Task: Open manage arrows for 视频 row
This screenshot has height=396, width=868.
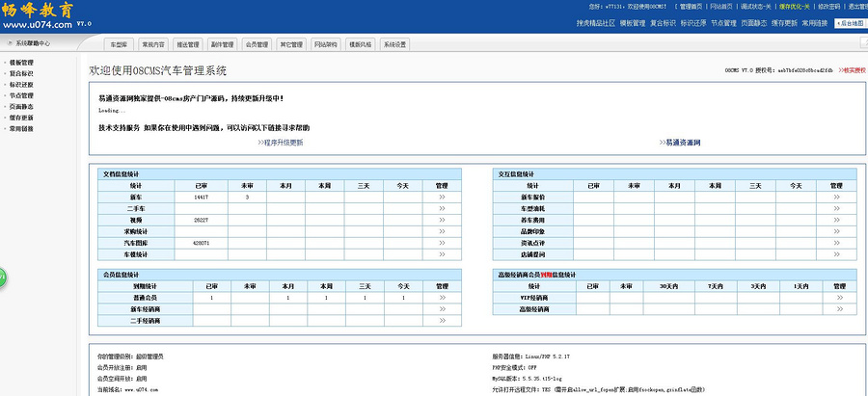Action: (x=442, y=220)
